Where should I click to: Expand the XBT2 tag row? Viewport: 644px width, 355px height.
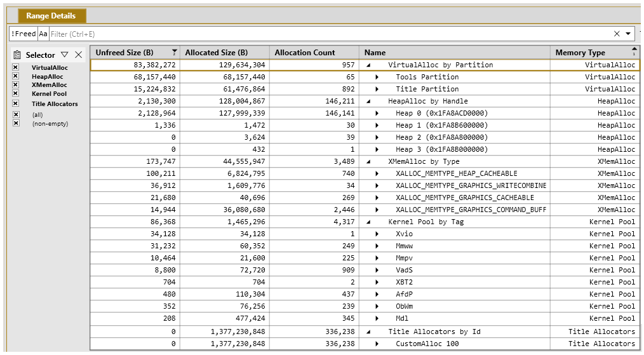377,282
